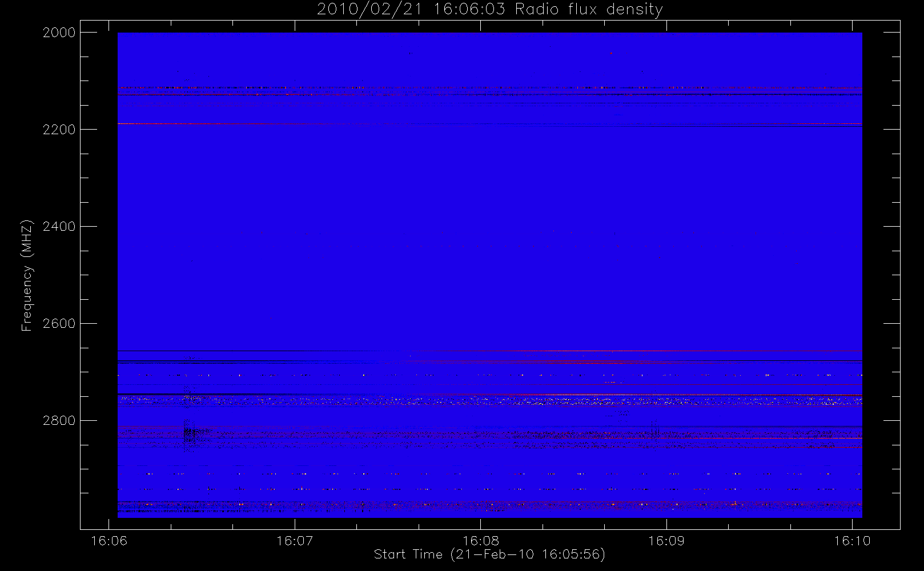The image size is (924, 571).
Task: Select the 2600 frequency tick label
Action: [x=59, y=324]
